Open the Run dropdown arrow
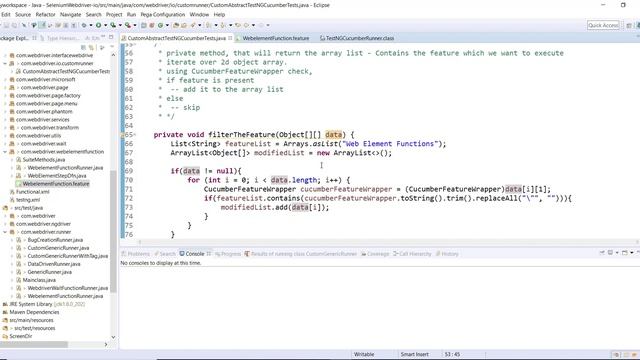The width and height of the screenshot is (640, 360). pos(105,25)
